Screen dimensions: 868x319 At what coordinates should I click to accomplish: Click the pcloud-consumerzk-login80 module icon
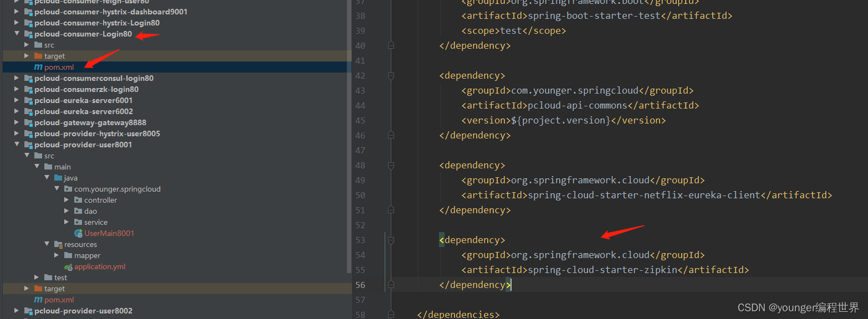coord(28,89)
